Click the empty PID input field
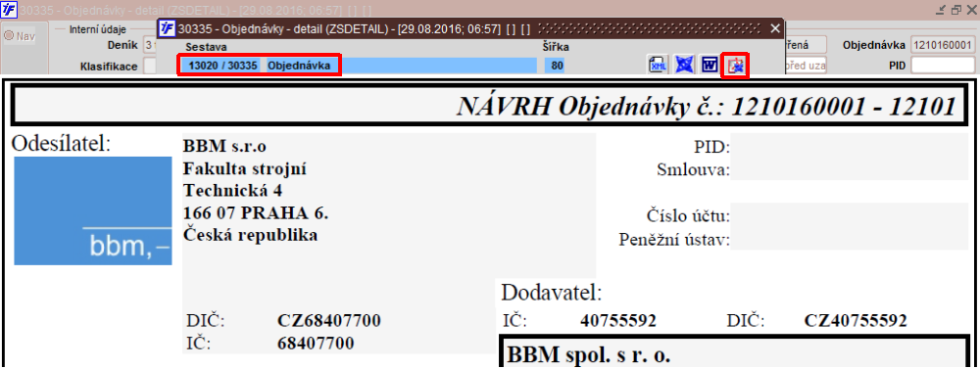 (x=943, y=65)
